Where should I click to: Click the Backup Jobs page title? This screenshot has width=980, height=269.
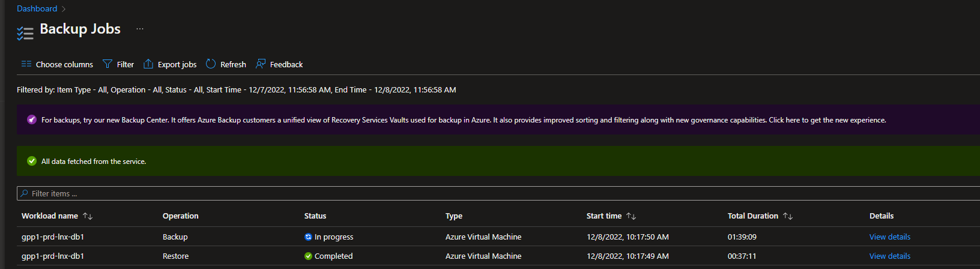pos(80,29)
